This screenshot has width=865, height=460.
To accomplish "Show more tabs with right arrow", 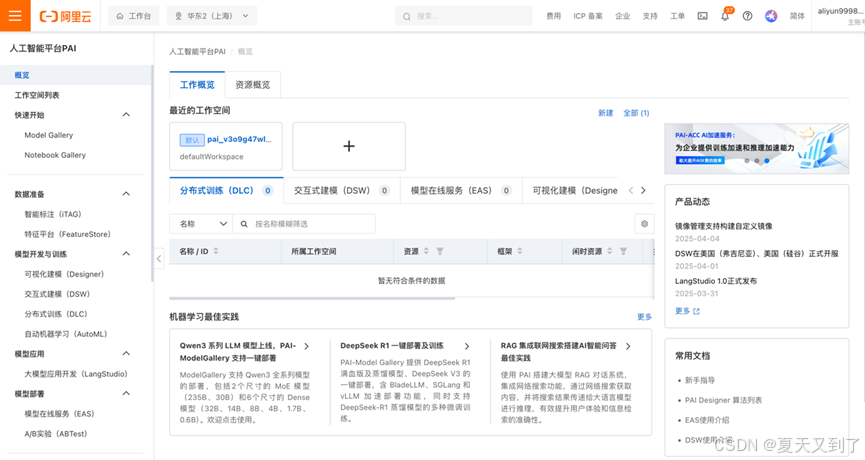I will [643, 190].
